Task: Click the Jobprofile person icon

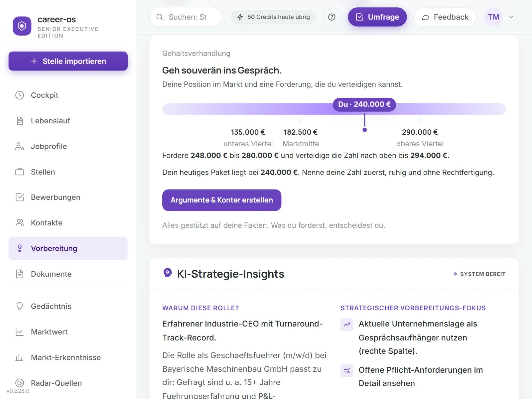Action: (20, 146)
